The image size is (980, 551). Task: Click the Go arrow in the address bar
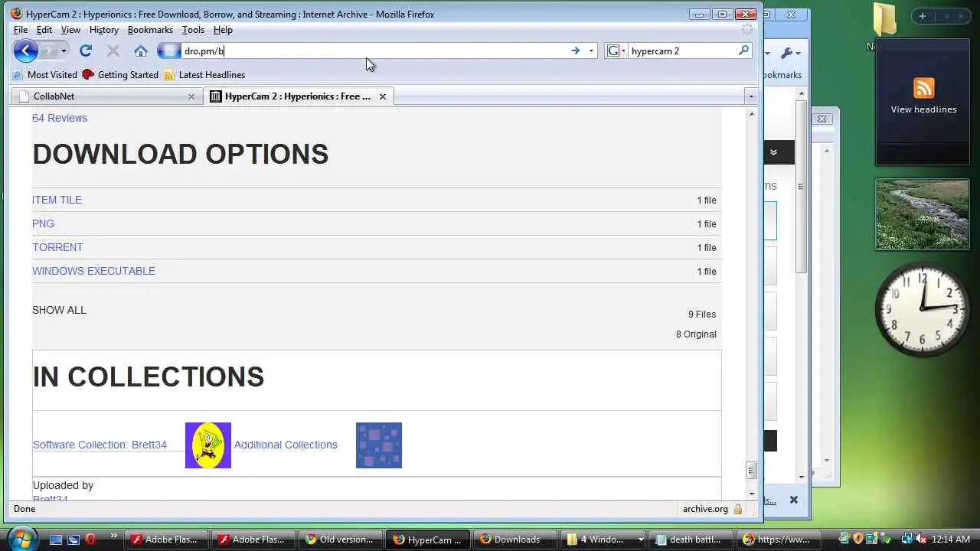pyautogui.click(x=575, y=51)
